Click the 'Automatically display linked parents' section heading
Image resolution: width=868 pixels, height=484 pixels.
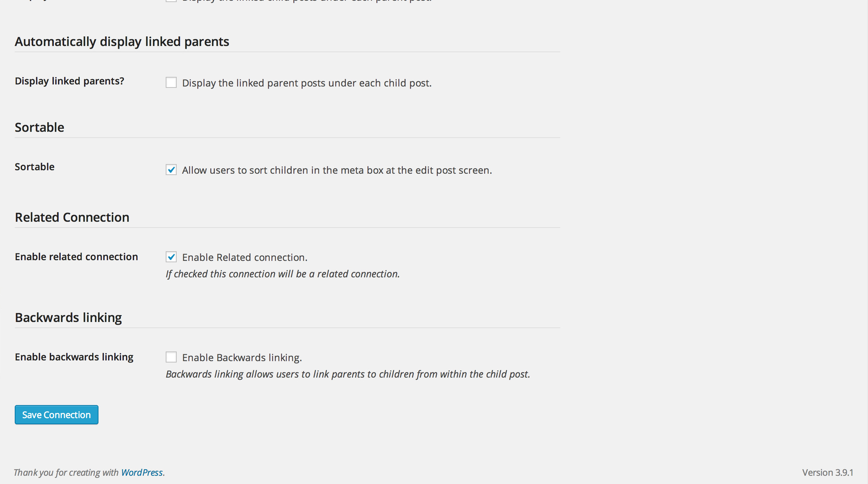122,42
